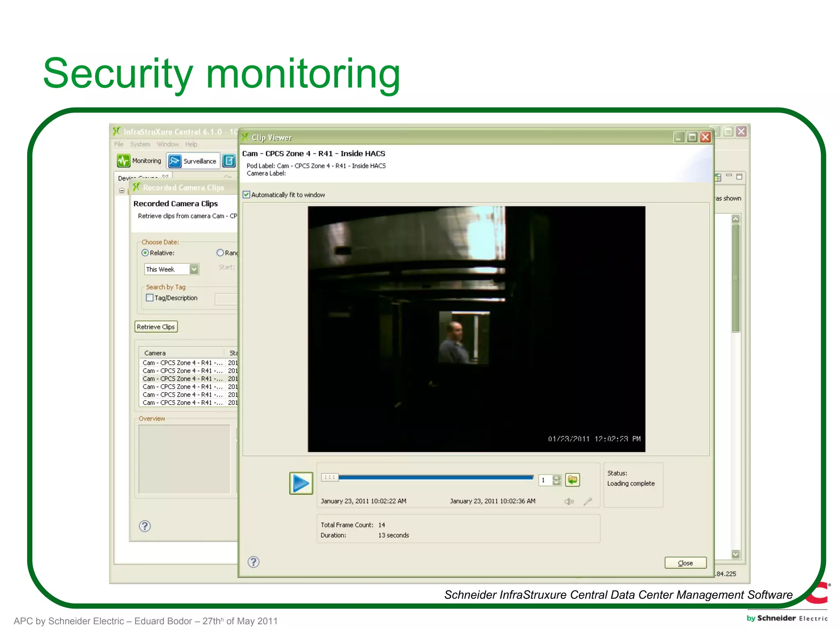Select the first Cam - CPCS Zone 4 row

click(189, 363)
